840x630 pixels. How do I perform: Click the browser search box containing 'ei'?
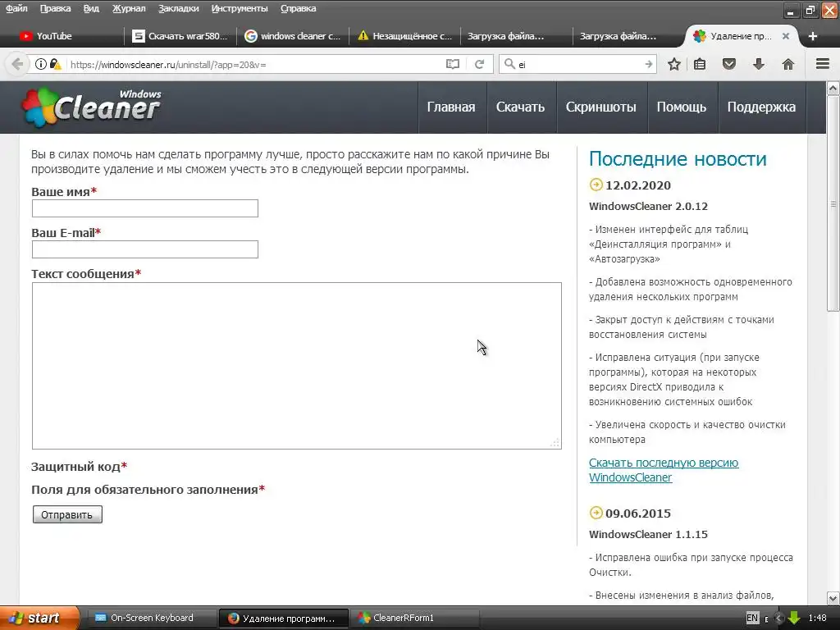coord(578,64)
